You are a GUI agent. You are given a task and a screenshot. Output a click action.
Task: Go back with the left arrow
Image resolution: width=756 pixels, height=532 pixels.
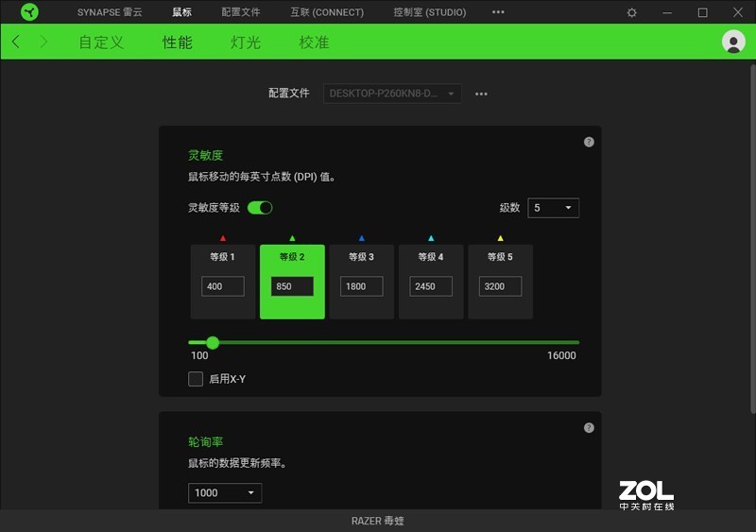(x=16, y=42)
